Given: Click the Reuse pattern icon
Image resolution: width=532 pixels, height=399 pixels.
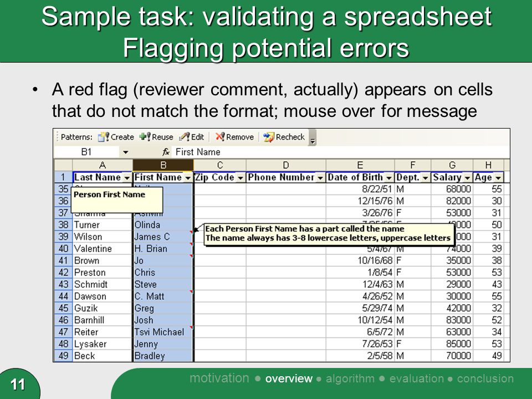Looking at the screenshot, I should point(145,137).
